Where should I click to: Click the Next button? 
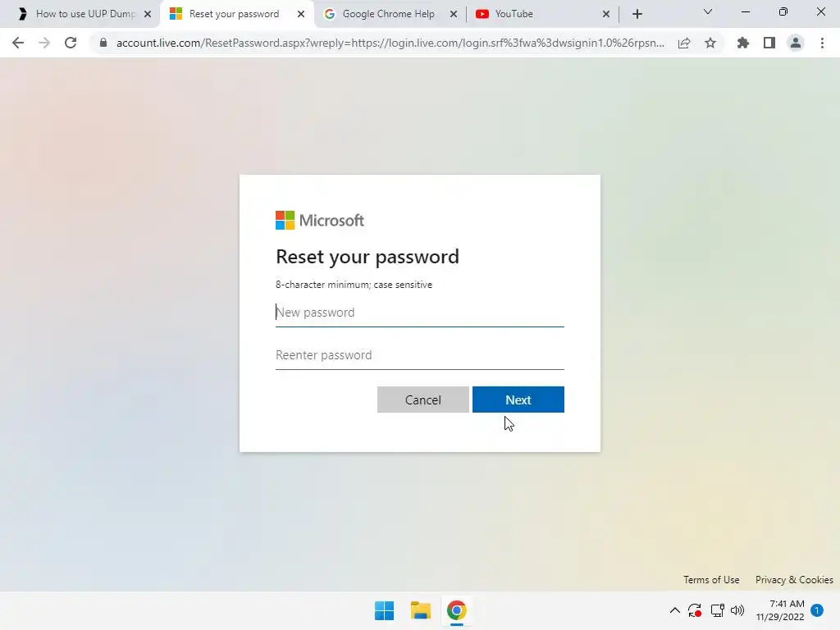tap(518, 399)
